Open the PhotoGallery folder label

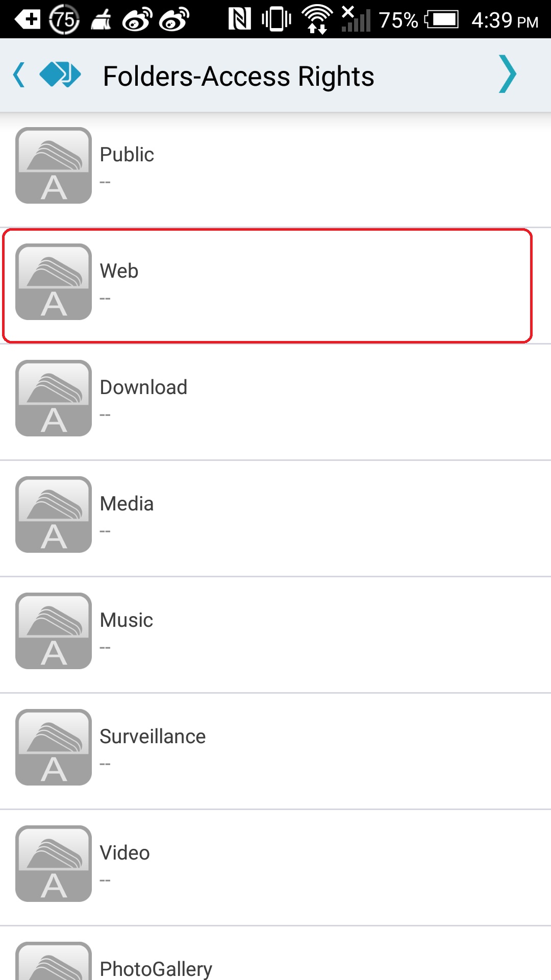point(156,969)
